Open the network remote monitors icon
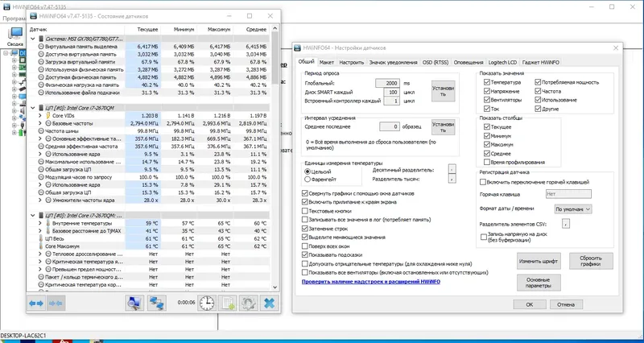 (157, 304)
